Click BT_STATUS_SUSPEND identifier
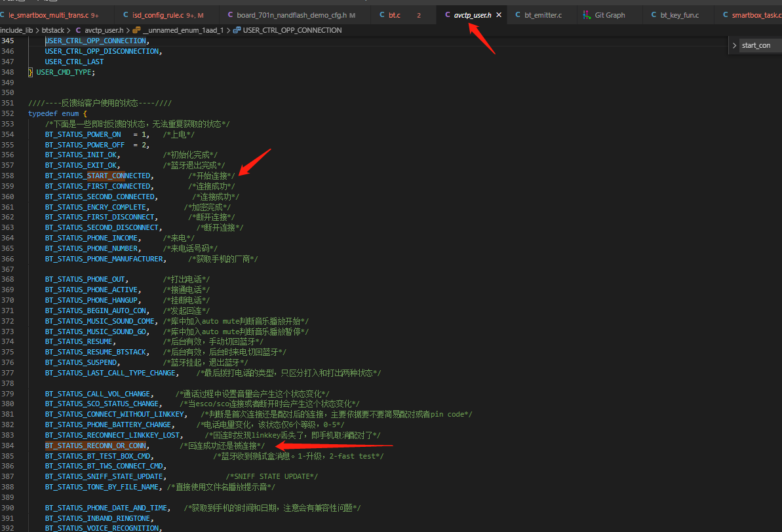The width and height of the screenshot is (782, 532). click(81, 362)
